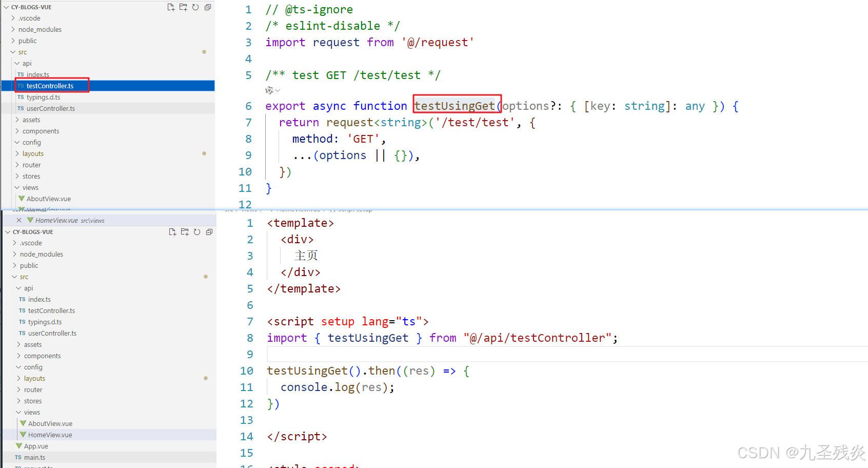
Task: Expand components folder in upper explorer
Action: [109, 131]
